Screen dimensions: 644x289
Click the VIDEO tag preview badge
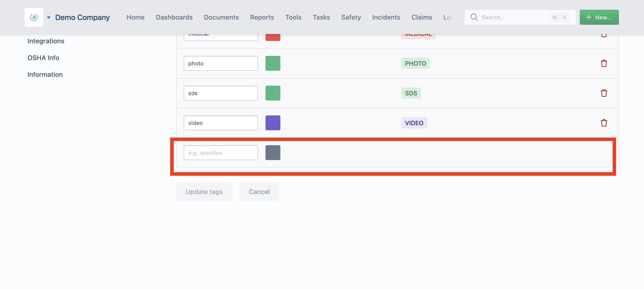tap(414, 123)
